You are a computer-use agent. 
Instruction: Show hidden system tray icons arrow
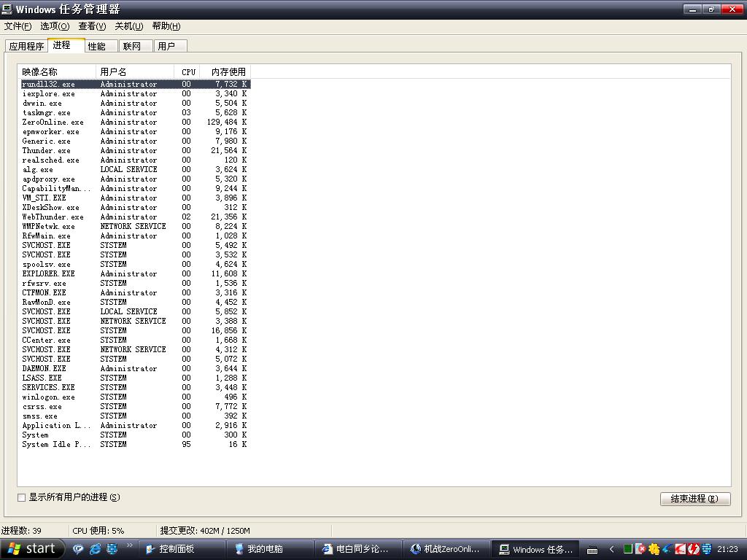pos(611,549)
